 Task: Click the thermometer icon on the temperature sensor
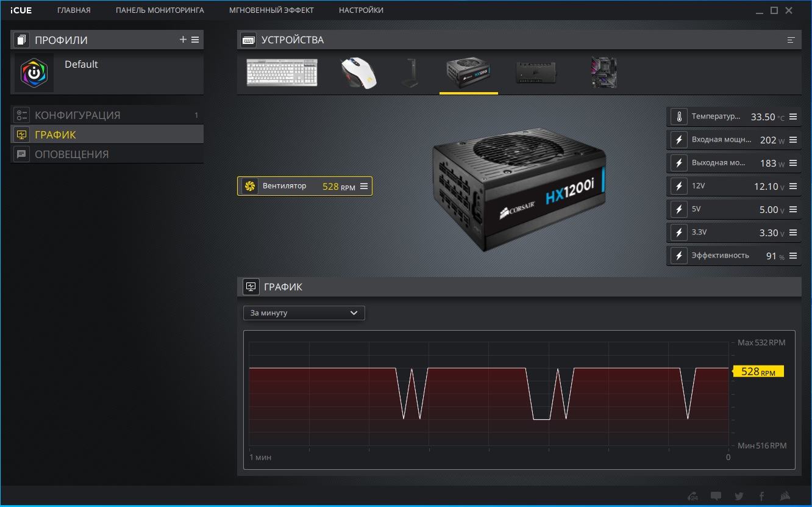678,117
